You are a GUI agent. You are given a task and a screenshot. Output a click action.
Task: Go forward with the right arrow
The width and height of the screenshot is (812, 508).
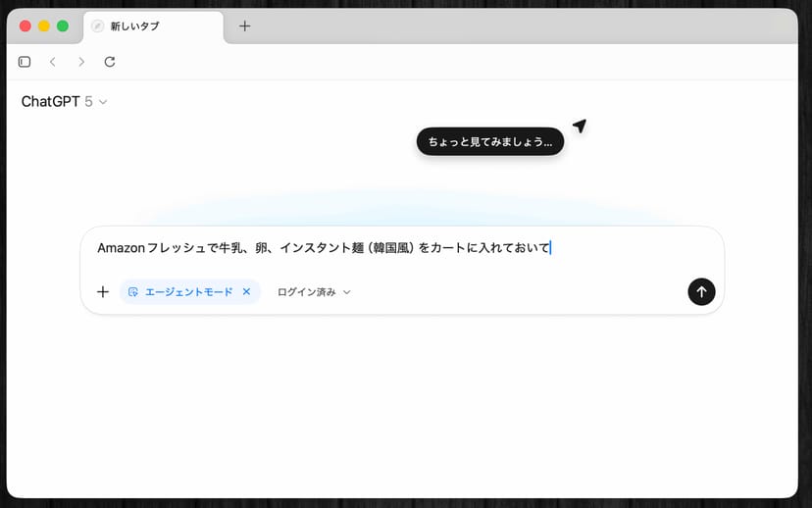click(x=81, y=62)
